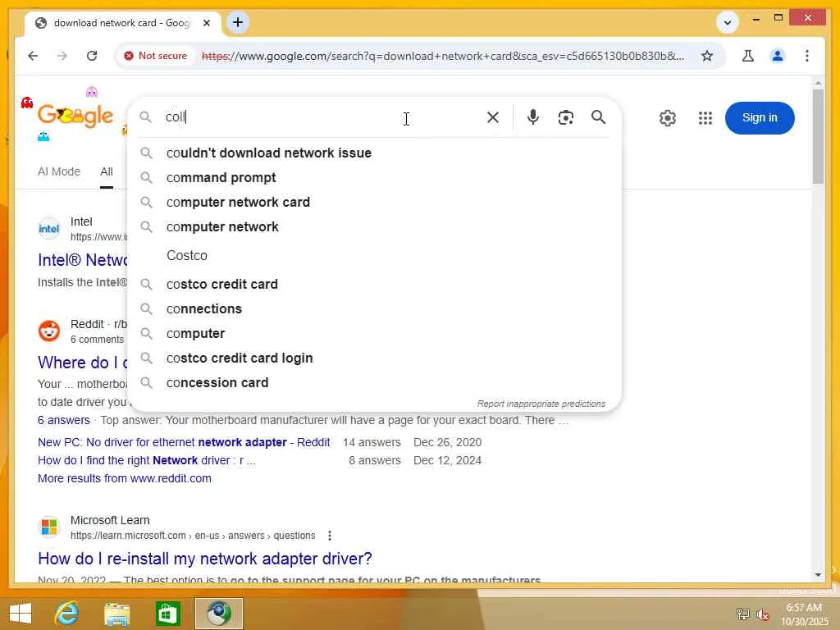Click the forward navigation arrow
This screenshot has height=630, width=840.
62,56
